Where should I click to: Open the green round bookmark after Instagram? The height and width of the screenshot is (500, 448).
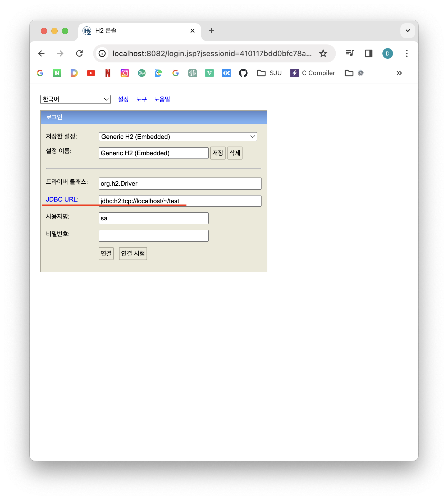pyautogui.click(x=142, y=73)
